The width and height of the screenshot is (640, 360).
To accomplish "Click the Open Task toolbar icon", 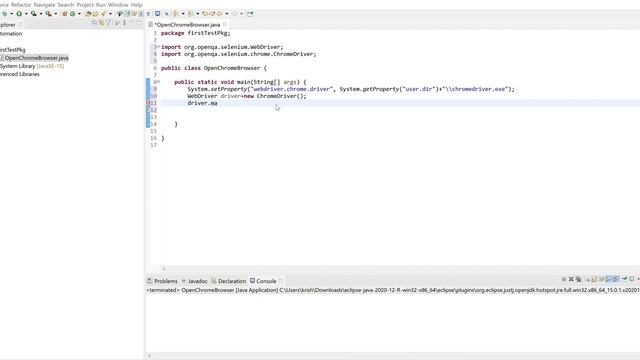I will tap(95, 14).
